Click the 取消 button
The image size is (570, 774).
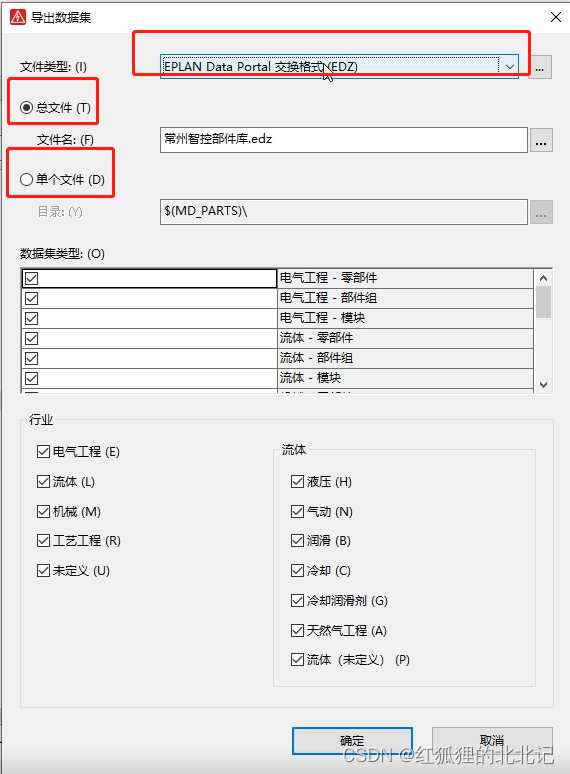pos(492,740)
